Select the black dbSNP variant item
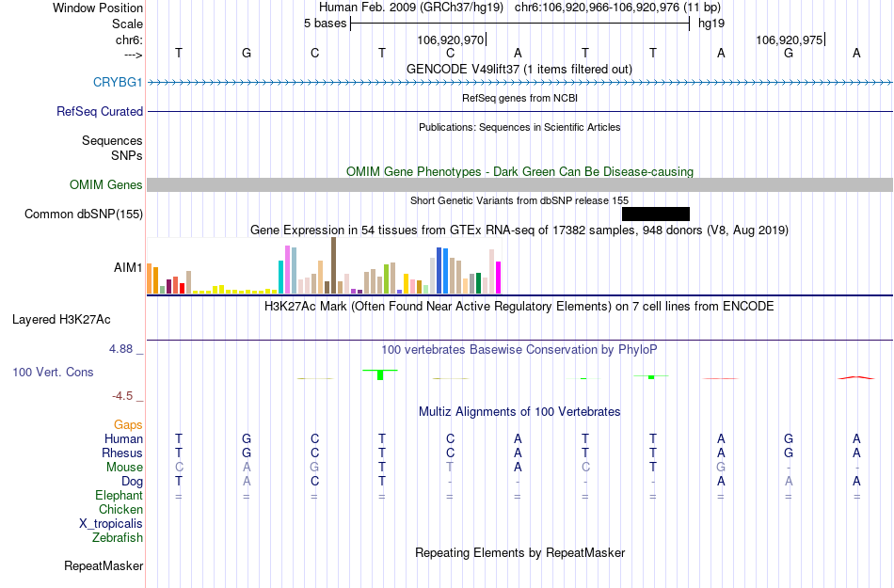894x588 pixels. [656, 215]
